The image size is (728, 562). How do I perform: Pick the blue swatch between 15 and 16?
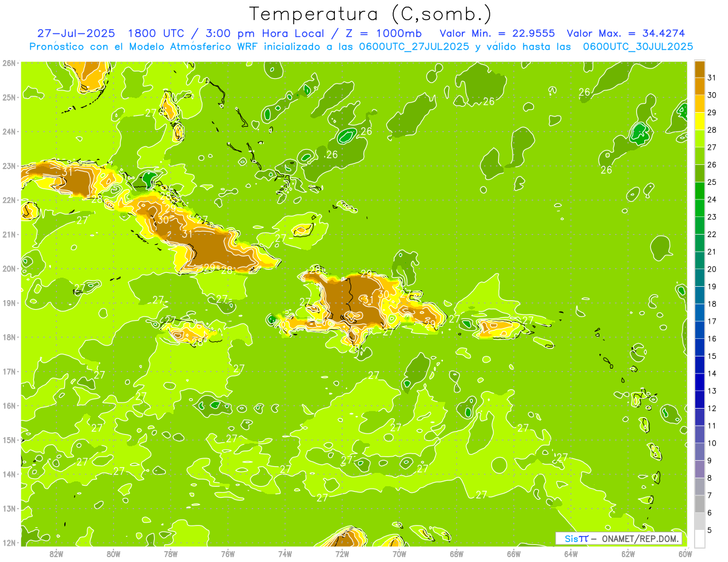click(700, 347)
